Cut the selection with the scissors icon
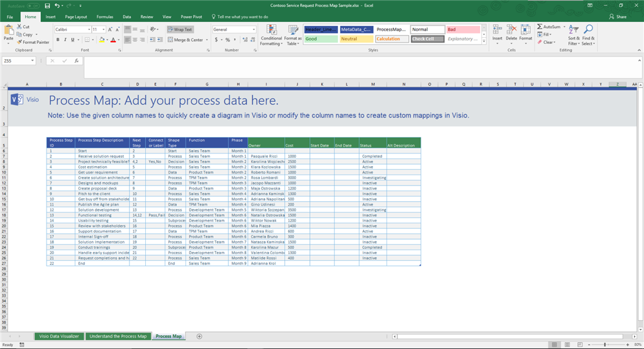The width and height of the screenshot is (644, 349). (19, 26)
